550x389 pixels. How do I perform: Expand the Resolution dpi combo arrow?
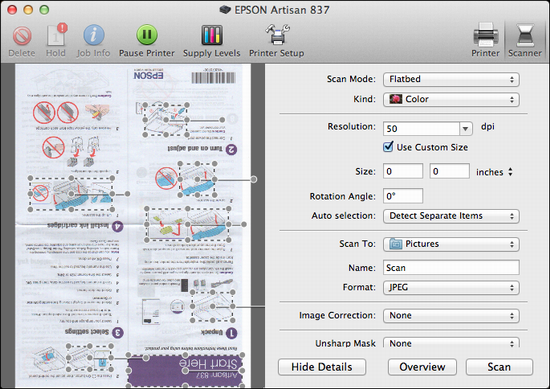pyautogui.click(x=465, y=129)
